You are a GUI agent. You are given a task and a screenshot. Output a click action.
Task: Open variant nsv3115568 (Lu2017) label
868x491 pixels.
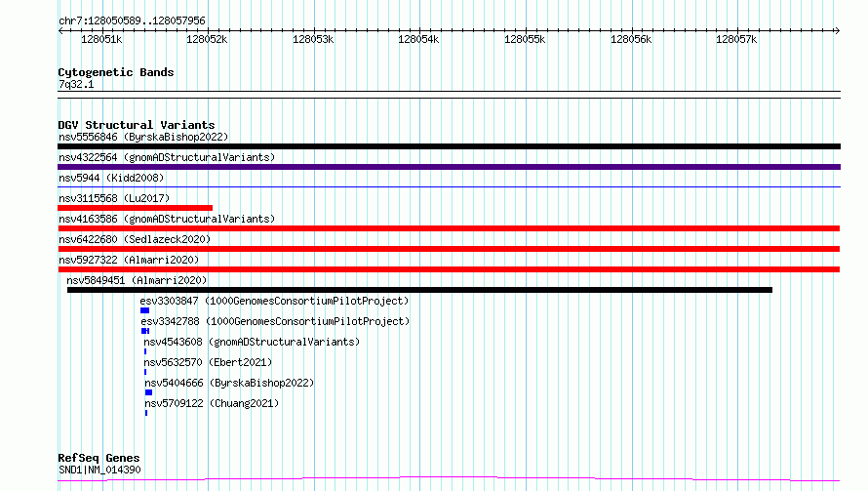click(x=114, y=198)
